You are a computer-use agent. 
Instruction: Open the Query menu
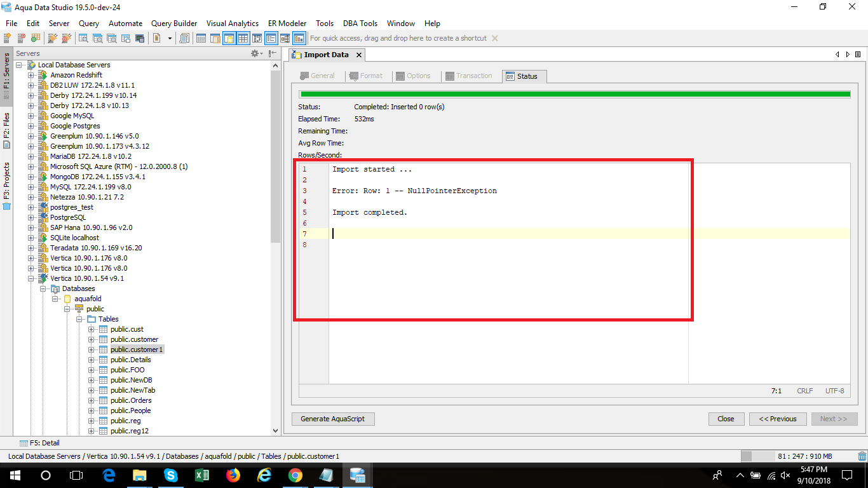pyautogui.click(x=89, y=24)
